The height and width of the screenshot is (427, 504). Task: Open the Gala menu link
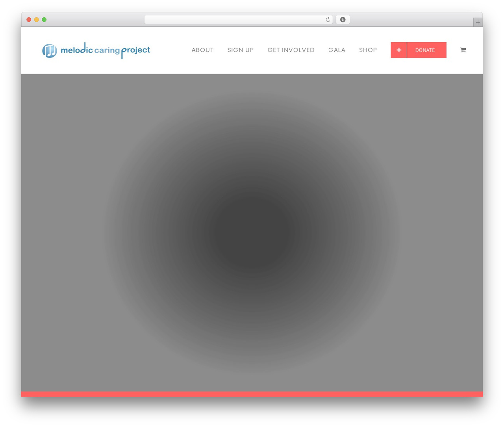pos(337,50)
